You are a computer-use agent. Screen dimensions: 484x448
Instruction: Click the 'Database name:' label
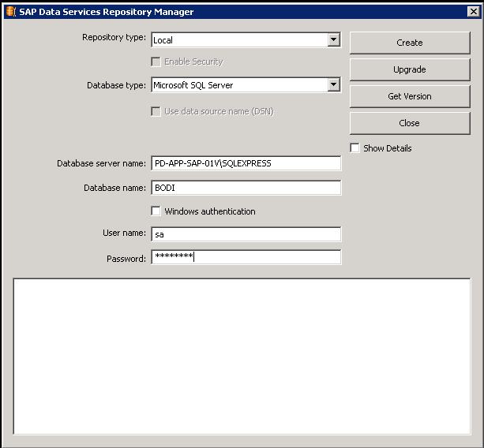pyautogui.click(x=114, y=188)
